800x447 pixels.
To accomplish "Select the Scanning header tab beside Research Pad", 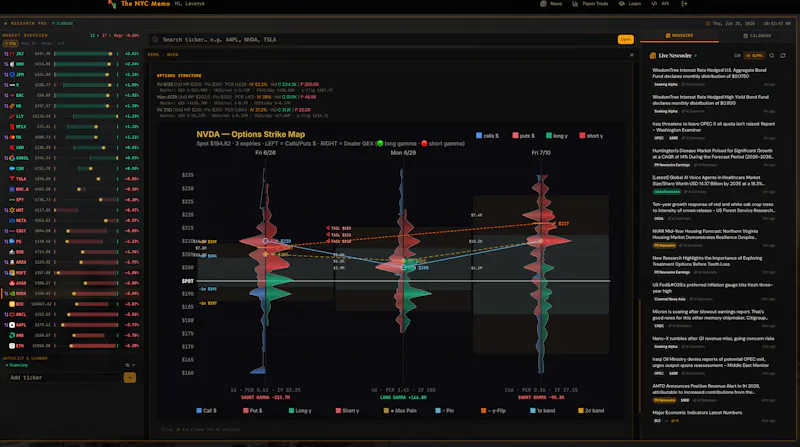I will click(x=63, y=23).
